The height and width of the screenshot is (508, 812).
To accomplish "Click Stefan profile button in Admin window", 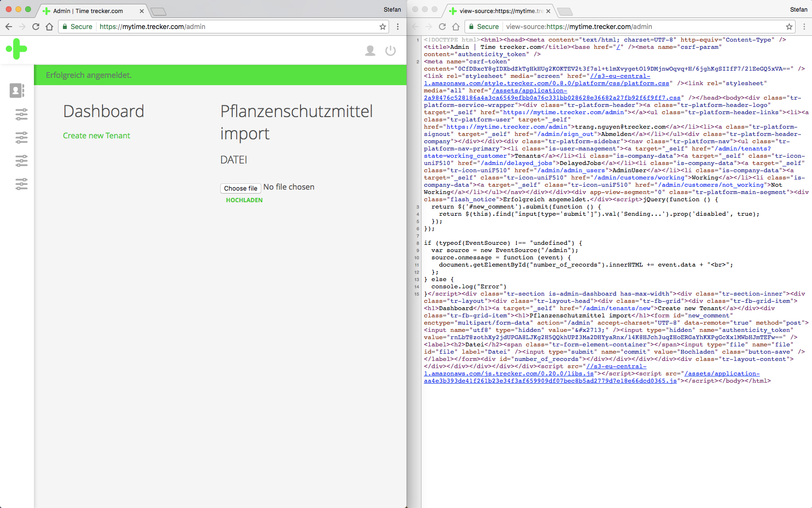I will (392, 10).
